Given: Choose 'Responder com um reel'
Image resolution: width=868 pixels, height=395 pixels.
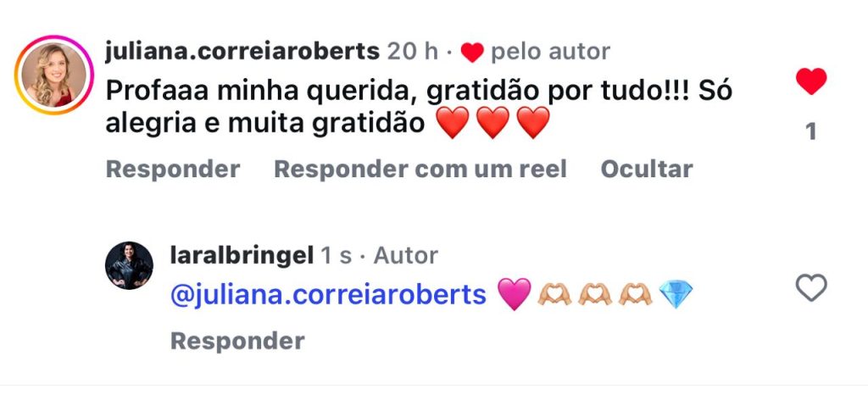Looking at the screenshot, I should (420, 170).
